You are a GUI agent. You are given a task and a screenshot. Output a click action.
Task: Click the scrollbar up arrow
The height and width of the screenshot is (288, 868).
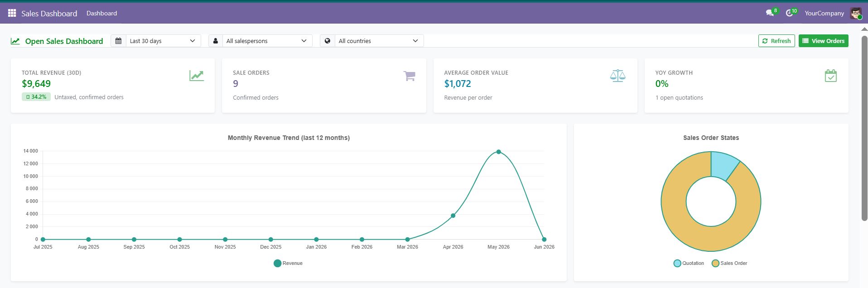tap(864, 29)
